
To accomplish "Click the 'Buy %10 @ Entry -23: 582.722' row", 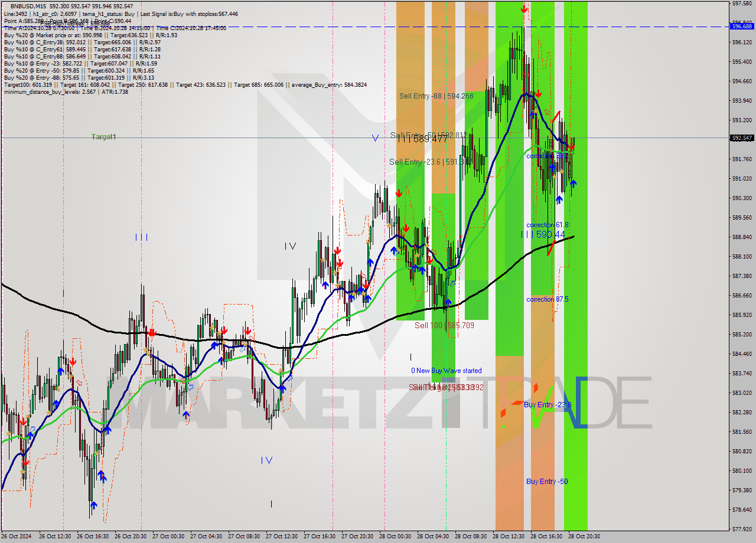I will click(80, 63).
